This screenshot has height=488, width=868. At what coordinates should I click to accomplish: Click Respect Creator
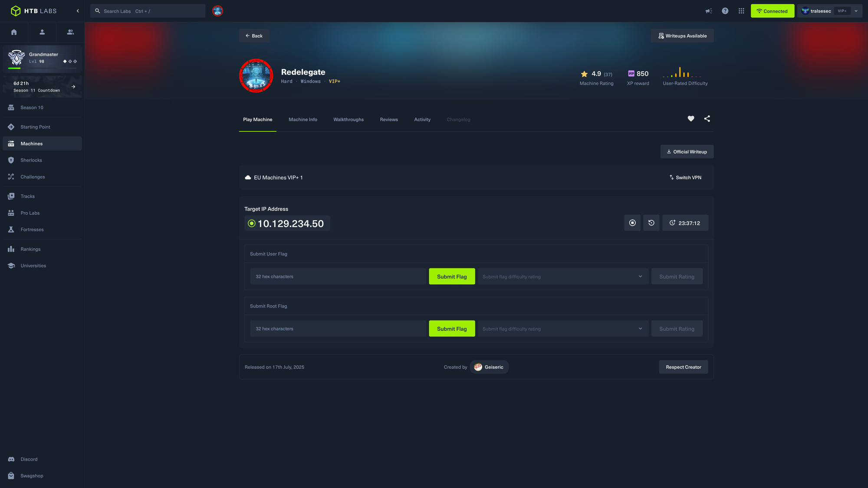click(684, 367)
